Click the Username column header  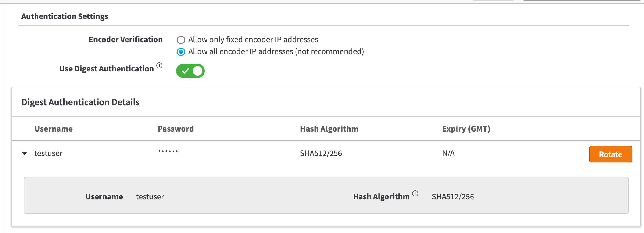click(x=54, y=129)
